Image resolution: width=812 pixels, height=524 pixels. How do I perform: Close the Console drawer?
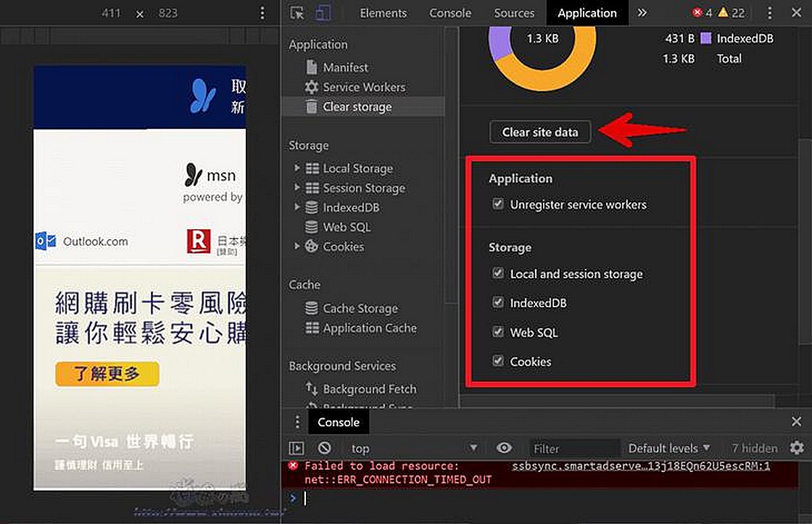coord(797,422)
